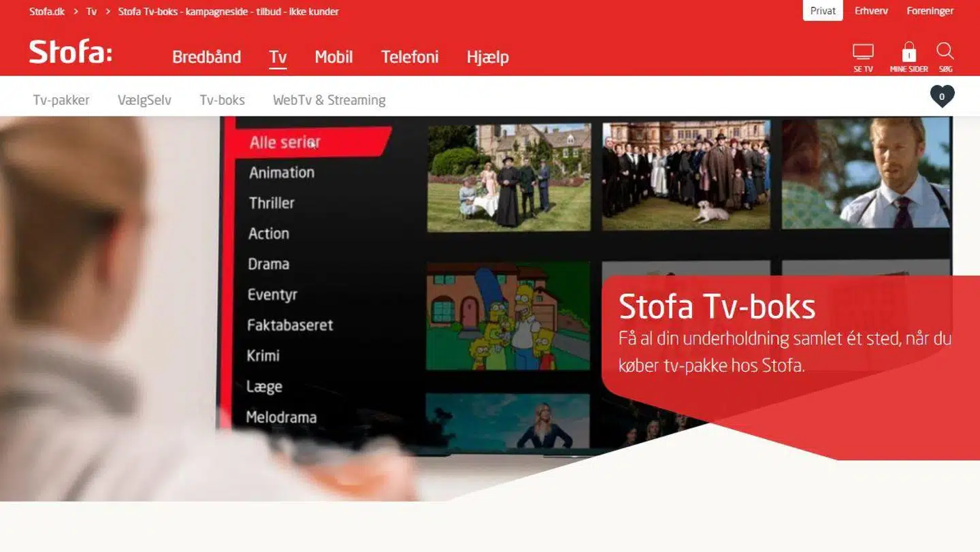
Task: Click the Stofa logo
Action: (70, 52)
